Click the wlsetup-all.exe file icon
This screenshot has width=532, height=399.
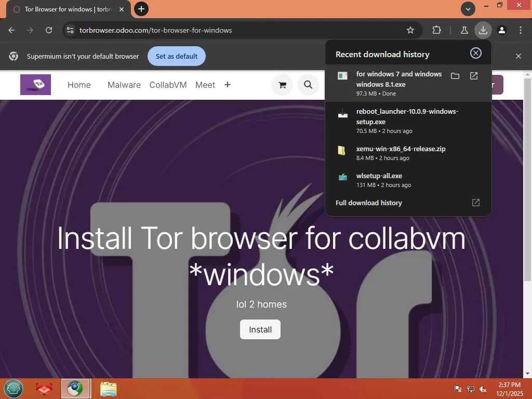point(343,177)
